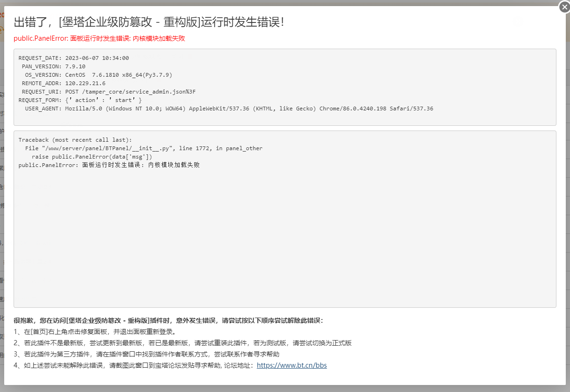Image resolution: width=570 pixels, height=392 pixels.
Task: Click the REQUEST_DATE: 2023-06-07 10:34:00 line
Action: point(74,58)
